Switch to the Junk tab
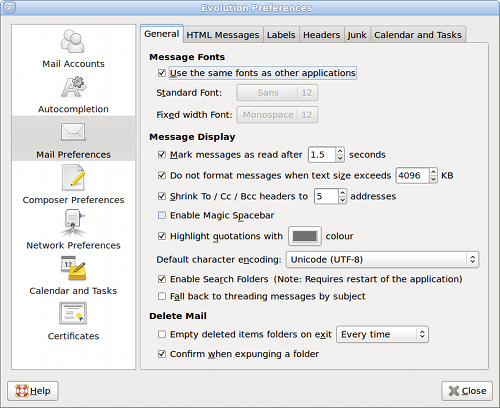 357,35
